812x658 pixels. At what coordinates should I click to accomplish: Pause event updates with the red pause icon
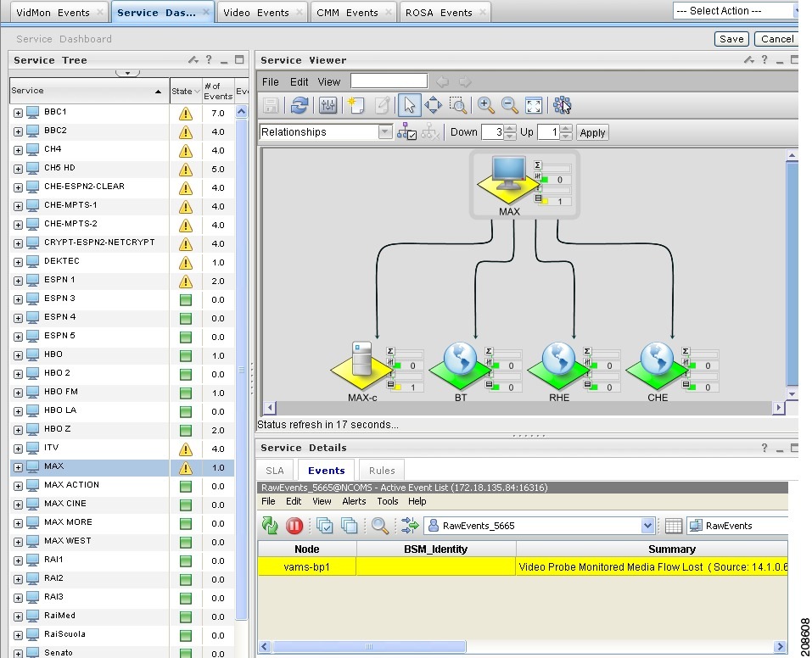tap(294, 526)
